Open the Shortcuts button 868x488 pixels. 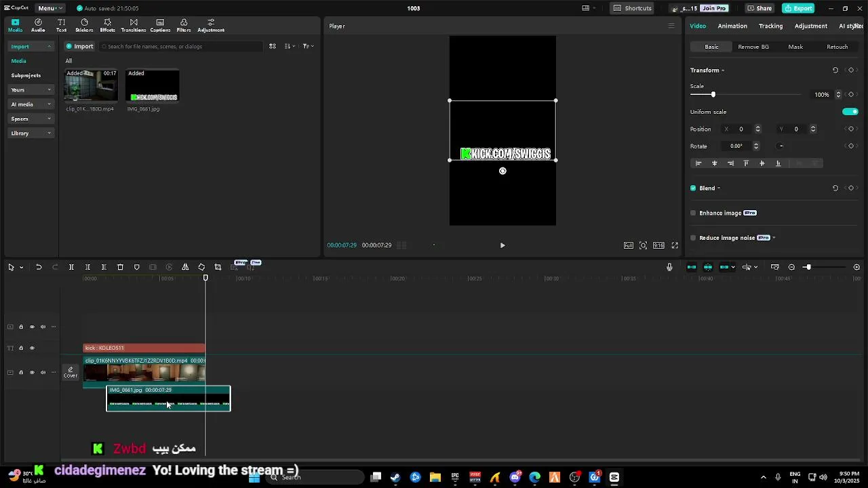pyautogui.click(x=633, y=8)
